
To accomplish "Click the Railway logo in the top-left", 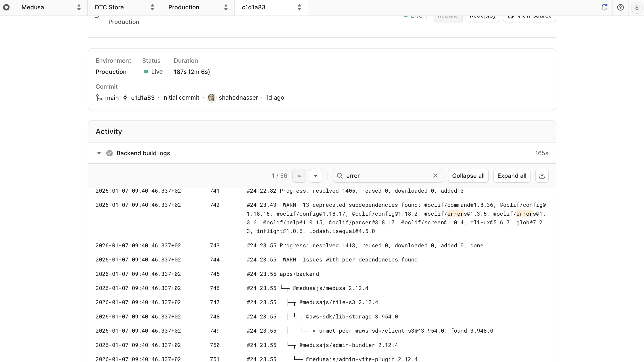I will (x=6, y=7).
